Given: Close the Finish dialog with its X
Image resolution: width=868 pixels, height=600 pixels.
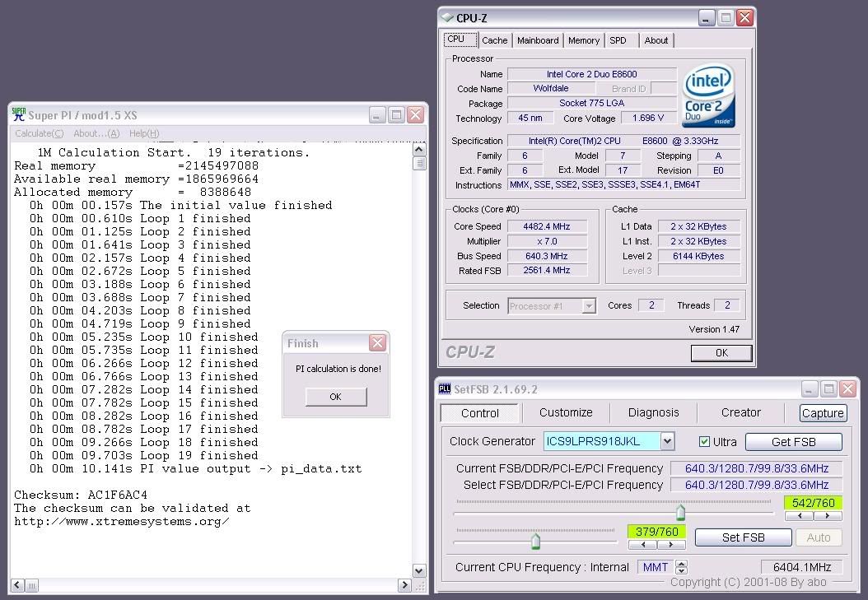Looking at the screenshot, I should pyautogui.click(x=377, y=343).
